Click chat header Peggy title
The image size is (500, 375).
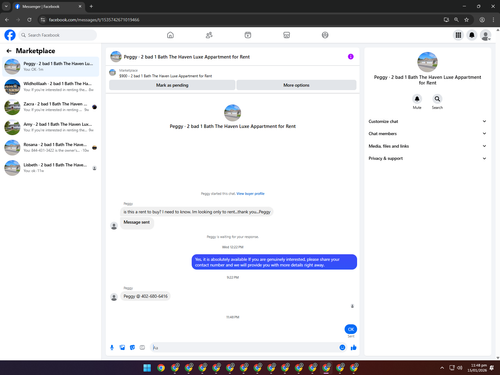click(187, 57)
